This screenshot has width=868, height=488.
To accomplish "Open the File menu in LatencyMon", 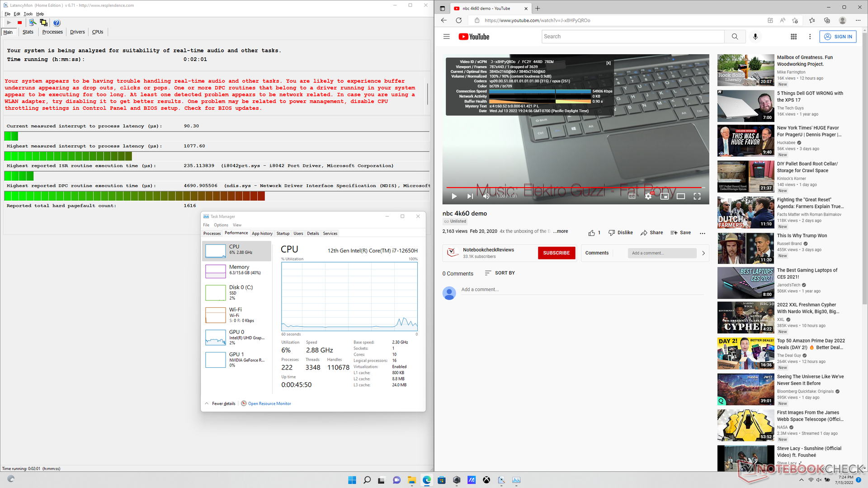I will coord(7,14).
